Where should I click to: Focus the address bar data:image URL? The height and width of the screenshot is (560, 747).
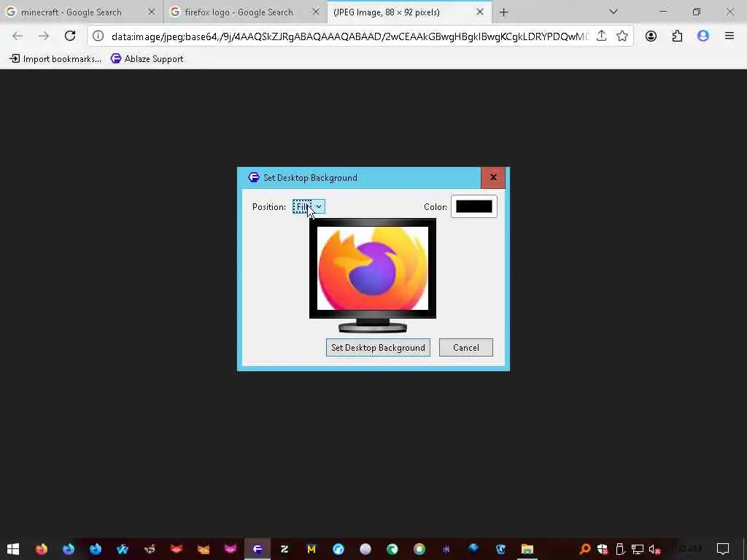pos(349,36)
